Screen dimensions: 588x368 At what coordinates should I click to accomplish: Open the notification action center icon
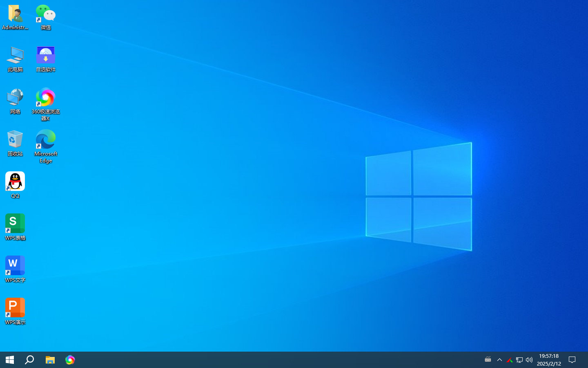(x=572, y=360)
